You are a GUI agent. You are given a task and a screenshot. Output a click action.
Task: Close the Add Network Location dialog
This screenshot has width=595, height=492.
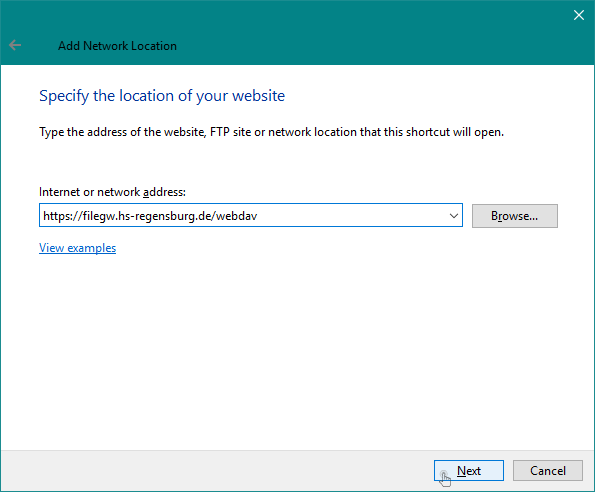tap(578, 15)
